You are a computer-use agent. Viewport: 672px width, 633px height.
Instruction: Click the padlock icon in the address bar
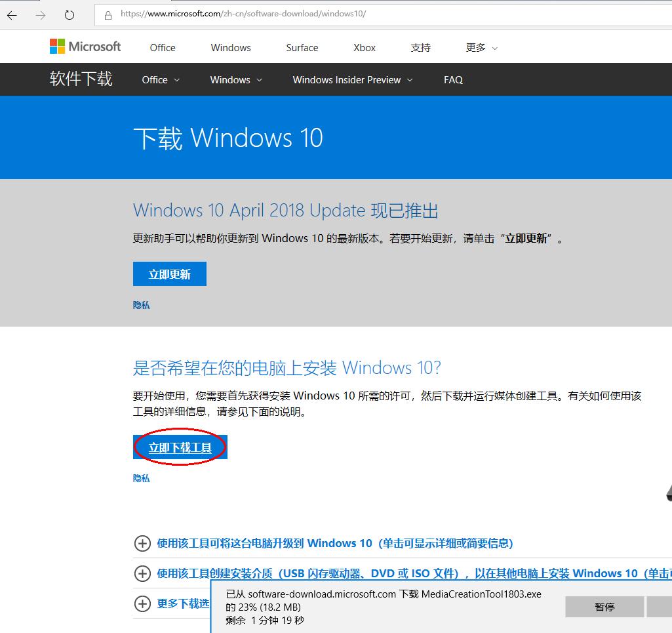108,14
